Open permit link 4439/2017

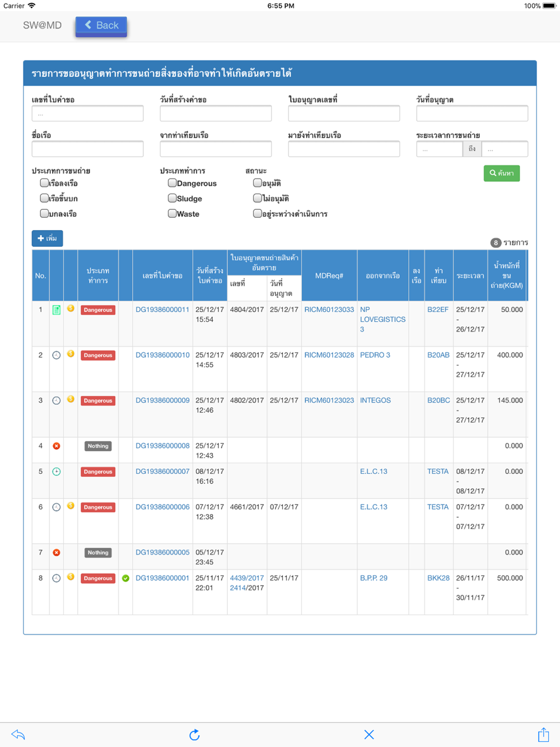click(247, 578)
